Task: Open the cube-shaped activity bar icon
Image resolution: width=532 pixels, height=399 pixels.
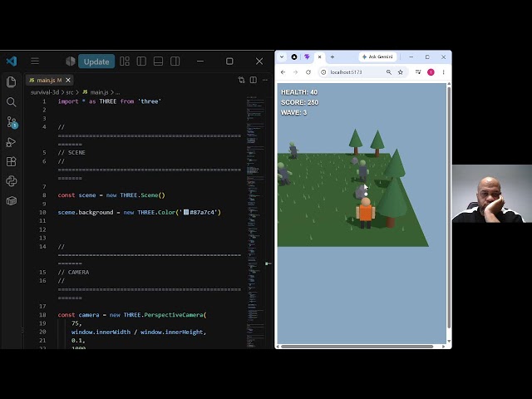Action: click(11, 201)
